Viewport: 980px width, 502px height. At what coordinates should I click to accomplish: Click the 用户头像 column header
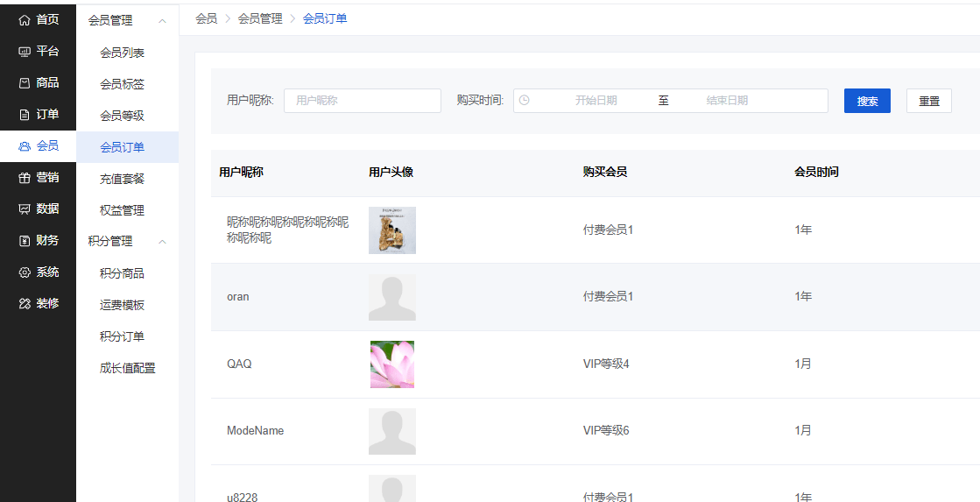(x=391, y=173)
